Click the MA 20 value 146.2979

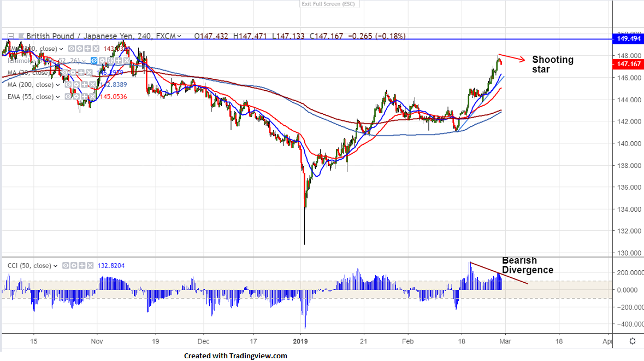click(x=110, y=72)
